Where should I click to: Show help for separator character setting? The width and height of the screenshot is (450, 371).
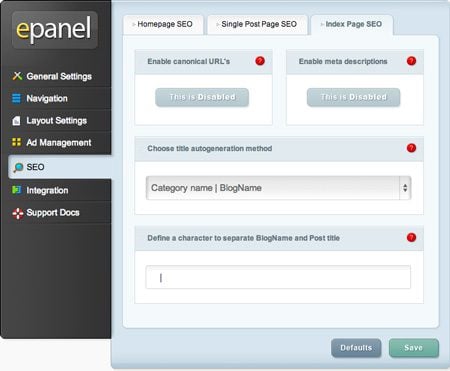pos(411,237)
